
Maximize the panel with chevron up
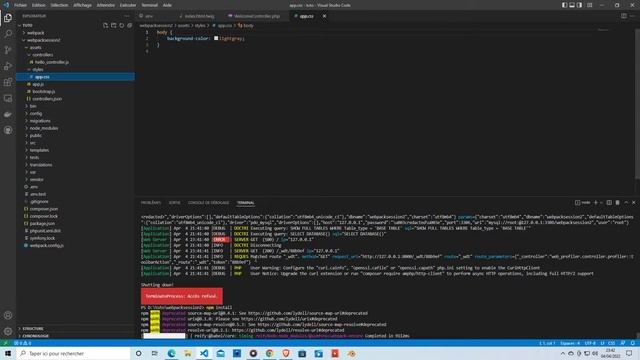[626, 202]
